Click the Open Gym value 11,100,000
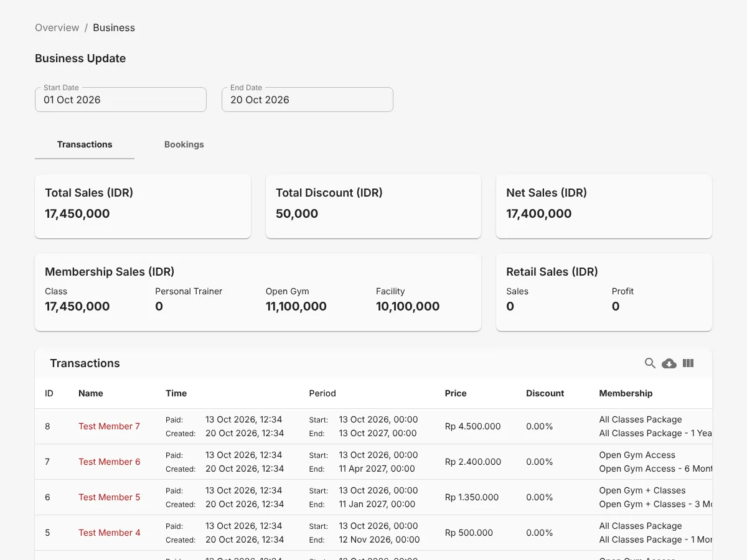The image size is (747, 560). [x=296, y=306]
